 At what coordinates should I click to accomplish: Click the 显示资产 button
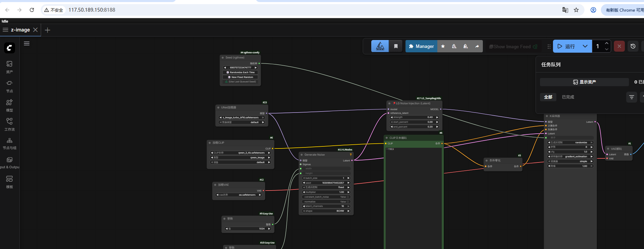[584, 82]
